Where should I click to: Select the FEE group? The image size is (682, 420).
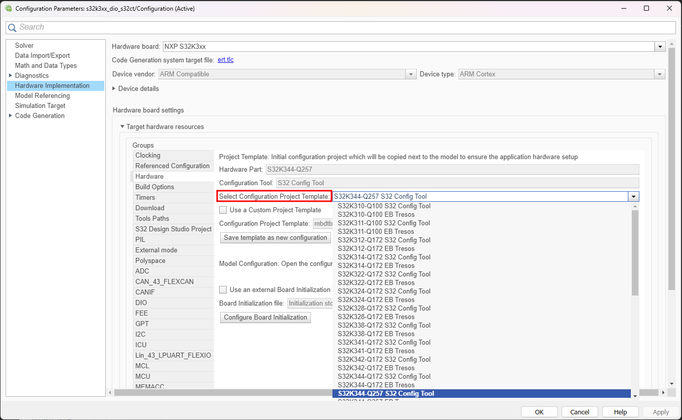173,313
